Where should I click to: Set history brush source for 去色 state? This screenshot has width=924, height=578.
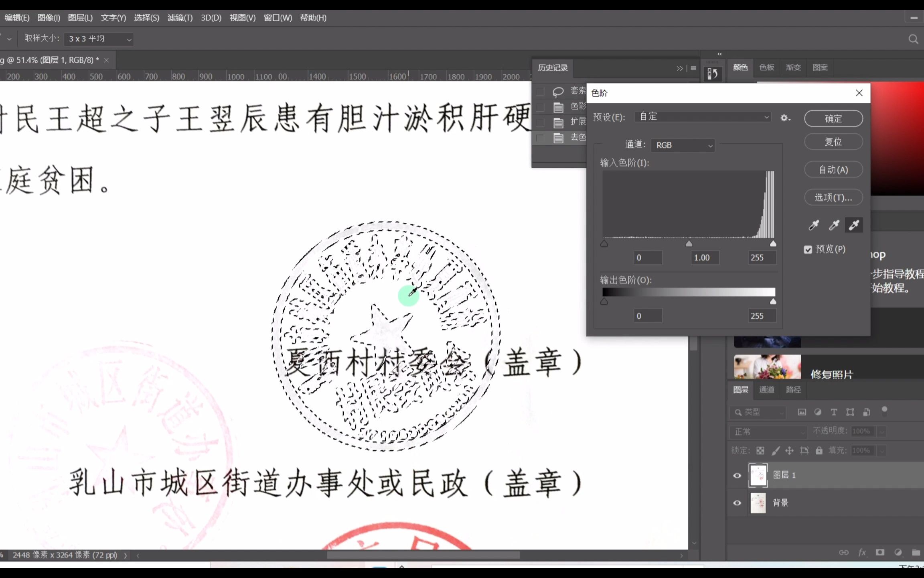540,138
